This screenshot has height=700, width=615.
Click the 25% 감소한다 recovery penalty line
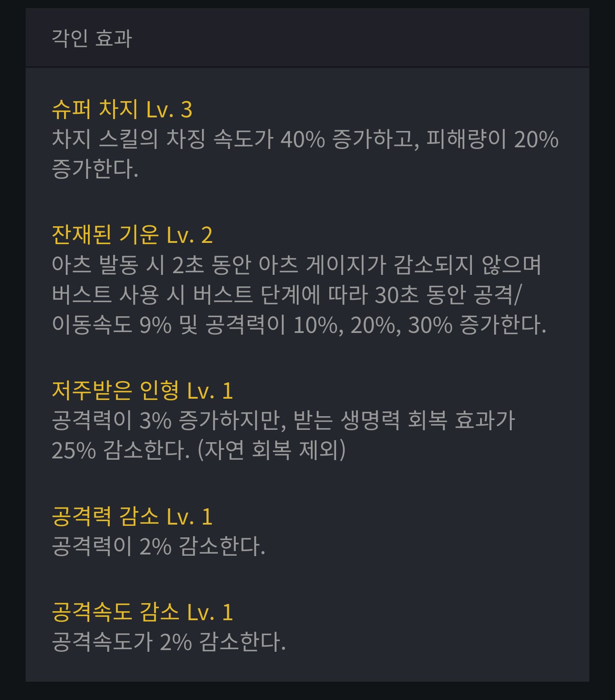(x=120, y=450)
